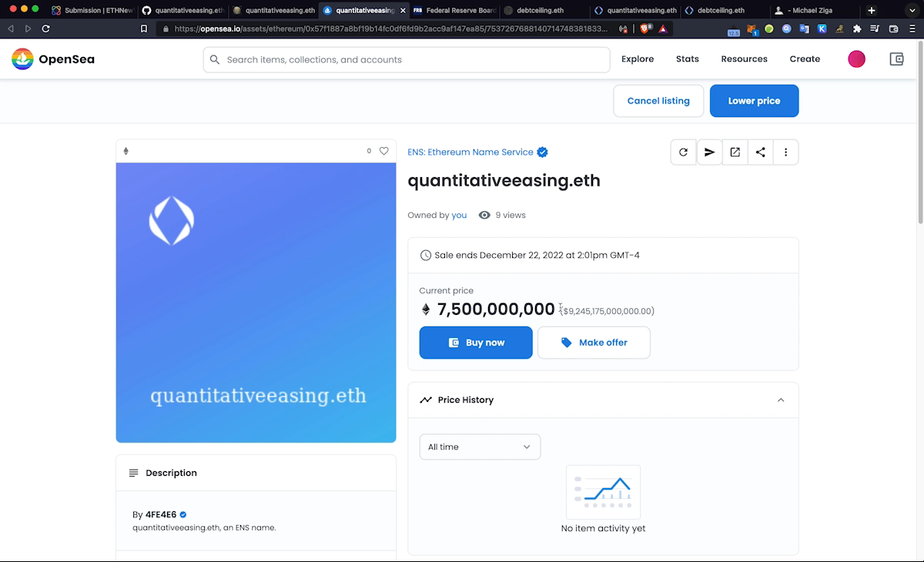Bookmark this page in the browser

pos(144,28)
